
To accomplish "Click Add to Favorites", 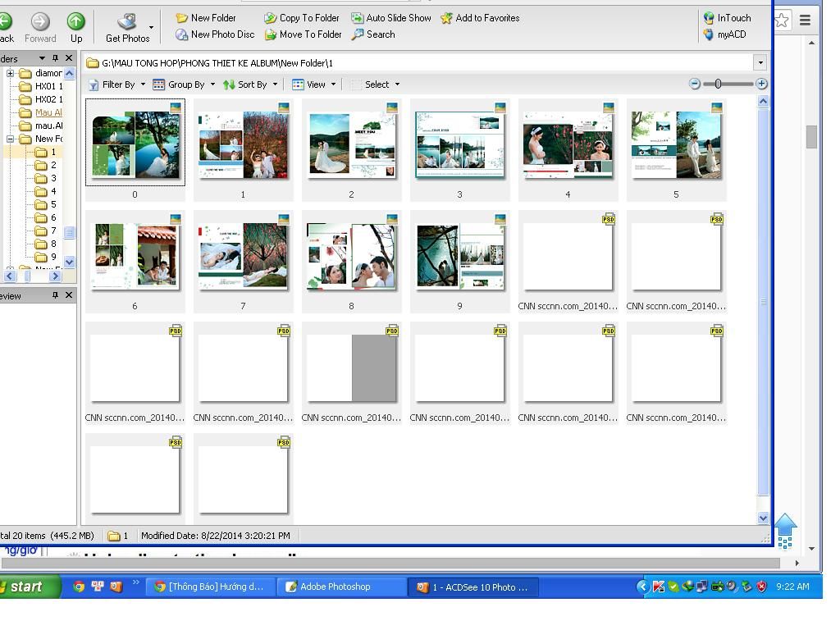I will click(x=480, y=18).
